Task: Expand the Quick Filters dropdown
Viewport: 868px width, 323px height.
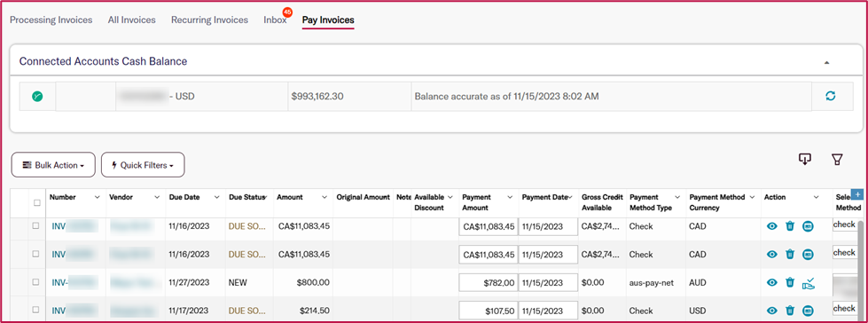Action: coord(143,165)
